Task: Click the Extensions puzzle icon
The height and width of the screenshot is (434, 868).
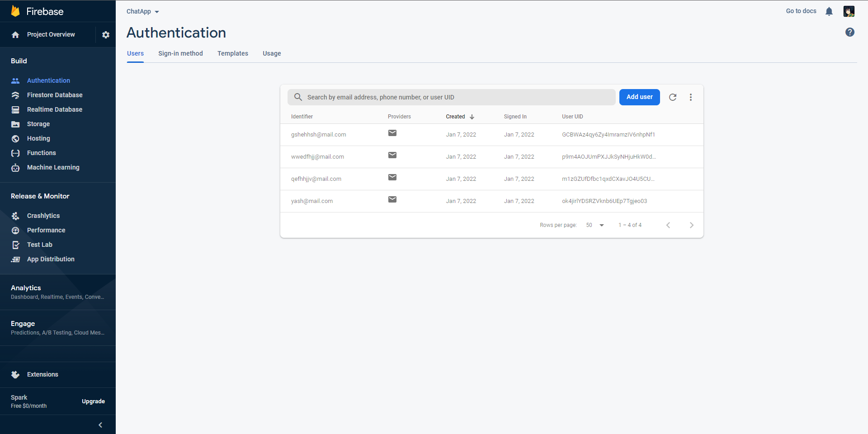Action: [15, 374]
